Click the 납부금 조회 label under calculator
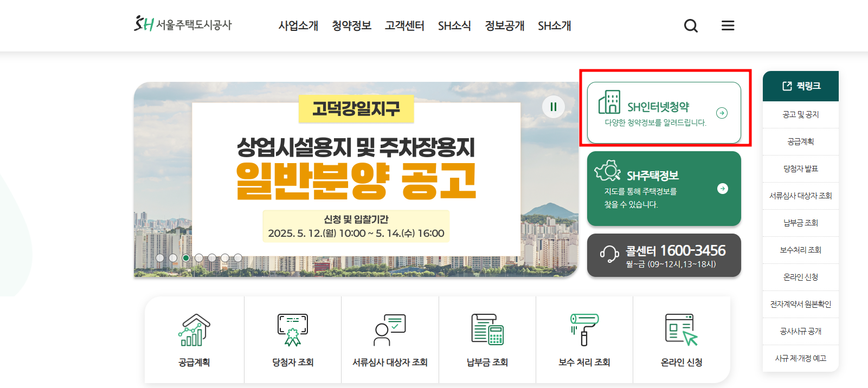The width and height of the screenshot is (868, 388). point(487,363)
